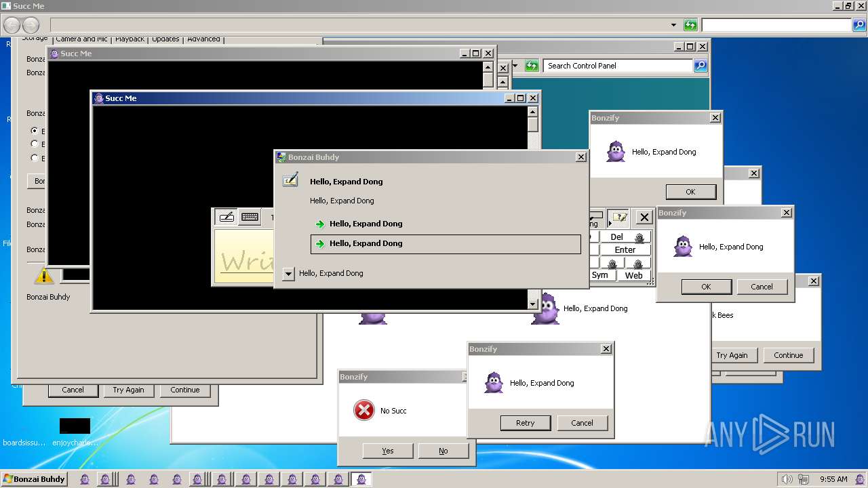868x488 pixels.
Task: Click the yellow warning triangle icon
Action: 44,275
